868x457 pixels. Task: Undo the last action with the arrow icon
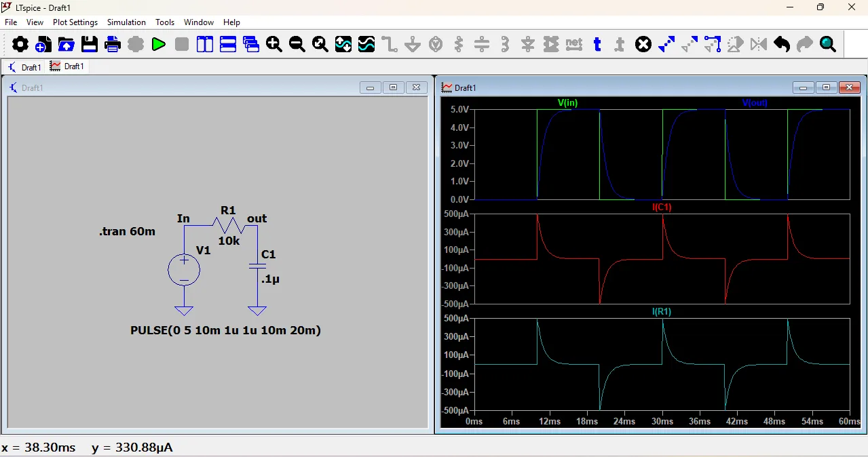coord(782,45)
